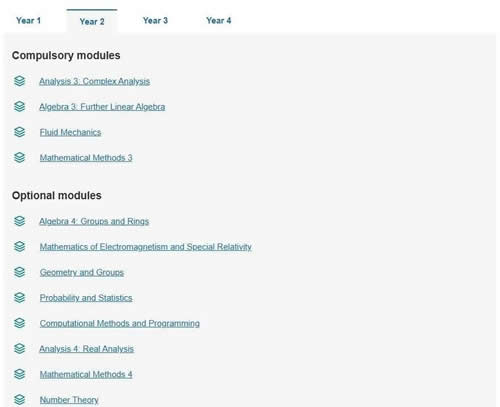
Task: Click stack icon next to Fluid Mechanics
Action: (20, 132)
